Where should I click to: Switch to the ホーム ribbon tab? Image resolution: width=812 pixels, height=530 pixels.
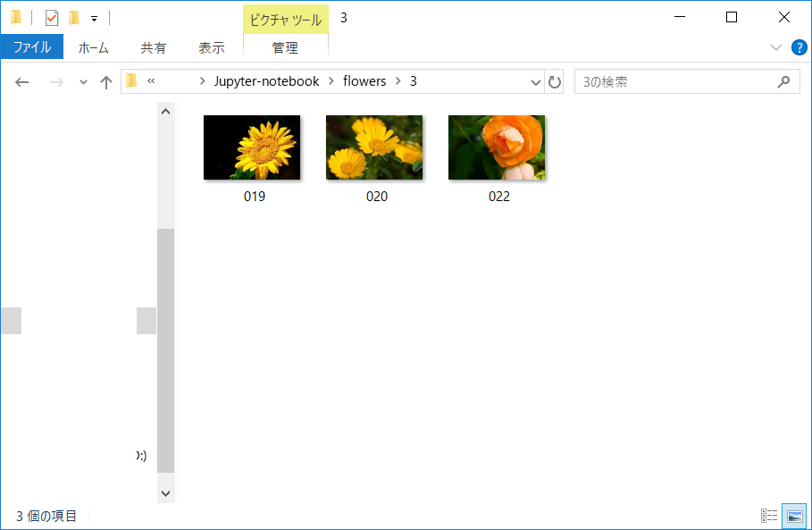(x=93, y=47)
